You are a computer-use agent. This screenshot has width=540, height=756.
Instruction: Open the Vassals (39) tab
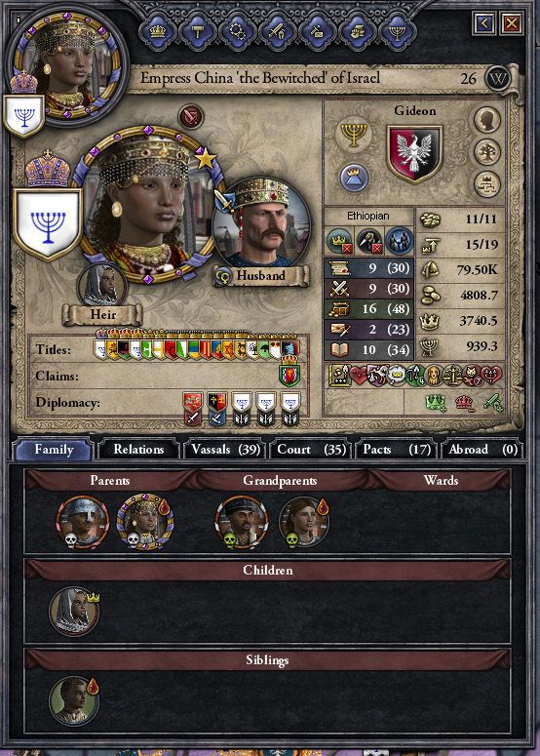pos(225,450)
